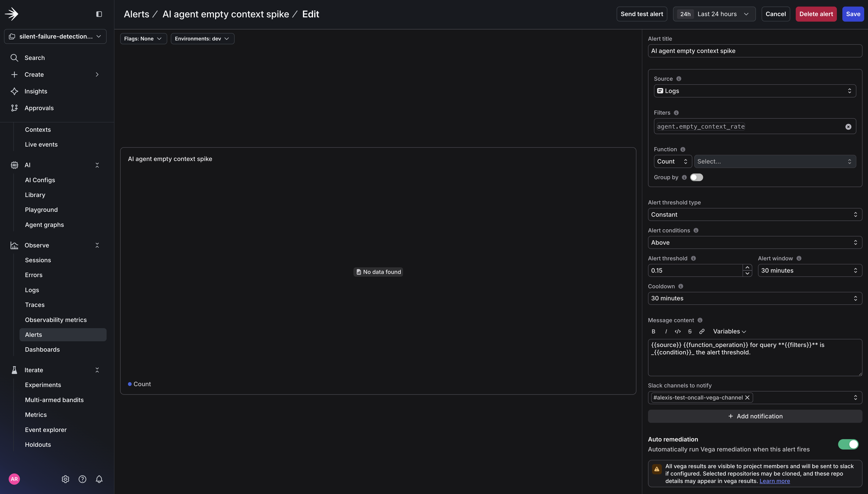This screenshot has height=494, width=868.
Task: Collapse the Observe sidebar section
Action: 97,245
